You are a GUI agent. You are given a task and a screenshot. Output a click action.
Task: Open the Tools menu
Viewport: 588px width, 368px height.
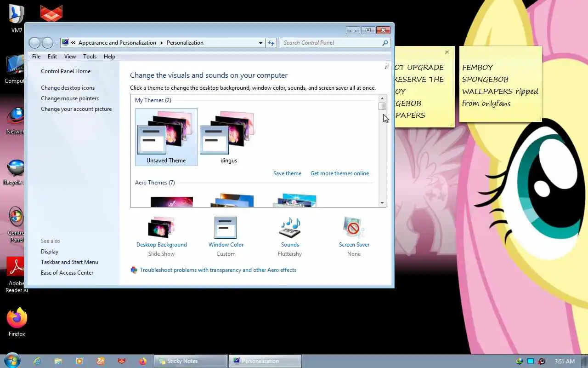click(x=90, y=57)
